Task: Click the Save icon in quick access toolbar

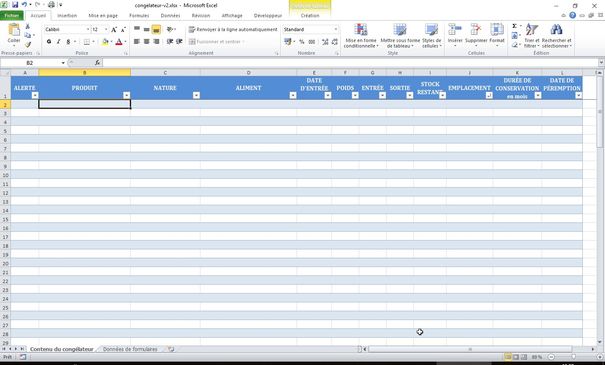Action: [15, 5]
